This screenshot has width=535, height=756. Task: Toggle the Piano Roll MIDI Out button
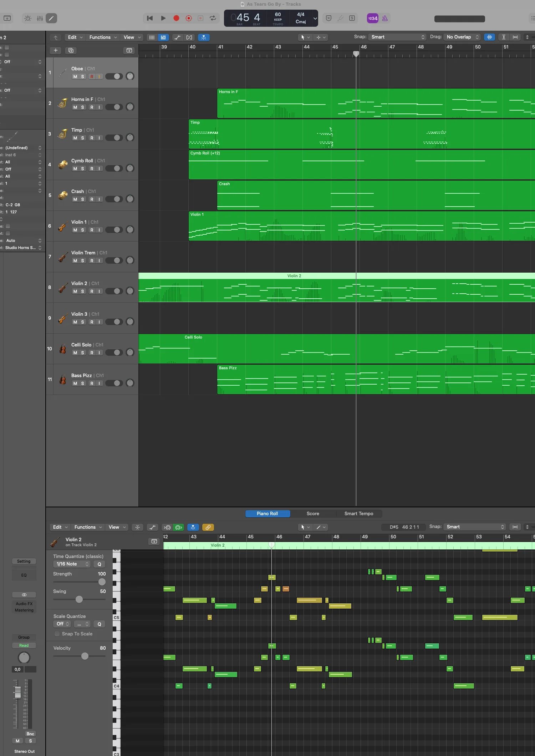pos(179,527)
